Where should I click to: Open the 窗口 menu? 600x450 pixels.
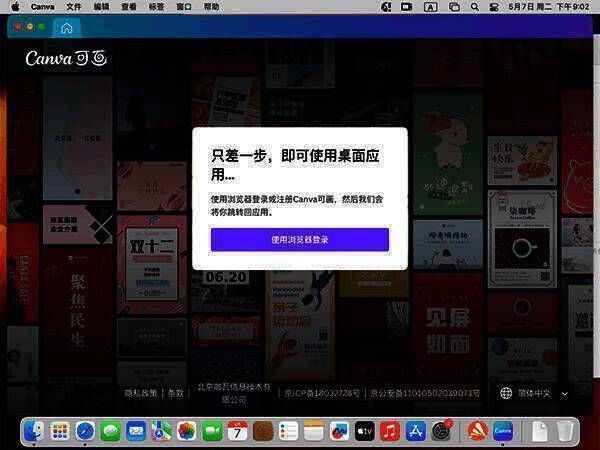tap(184, 7)
